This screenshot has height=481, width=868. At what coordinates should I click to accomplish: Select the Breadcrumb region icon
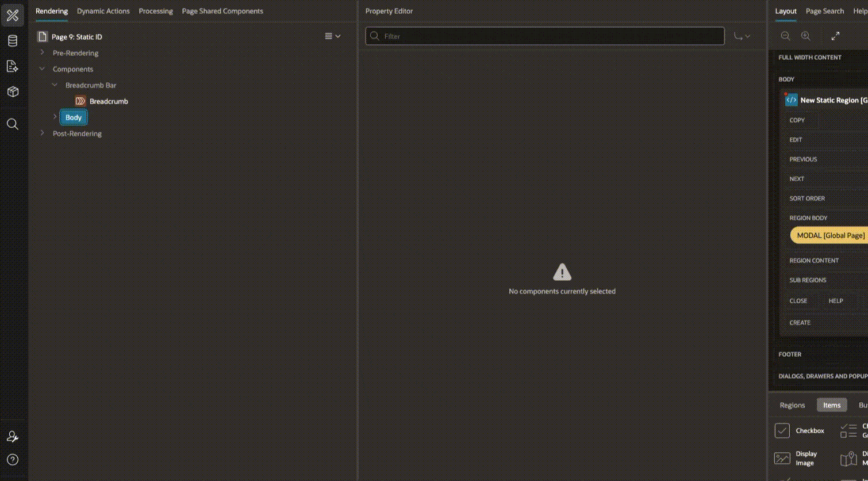[80, 101]
